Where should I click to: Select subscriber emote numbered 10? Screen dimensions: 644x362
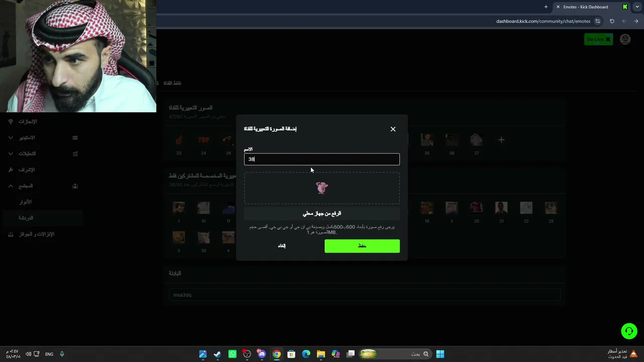[x=203, y=208]
